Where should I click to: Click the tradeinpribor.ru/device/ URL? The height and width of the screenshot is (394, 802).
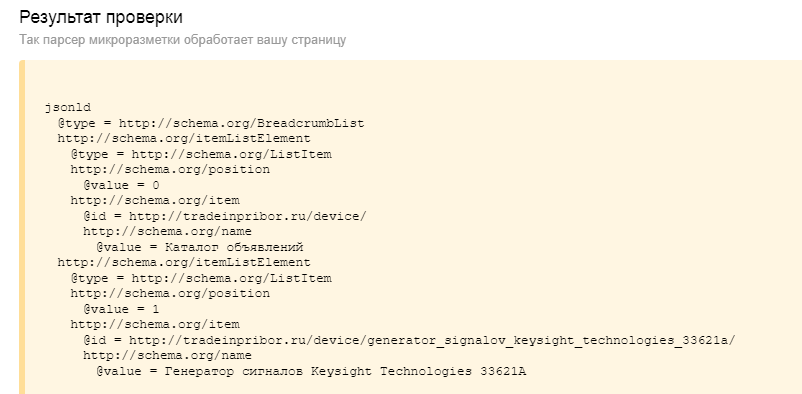(x=248, y=216)
